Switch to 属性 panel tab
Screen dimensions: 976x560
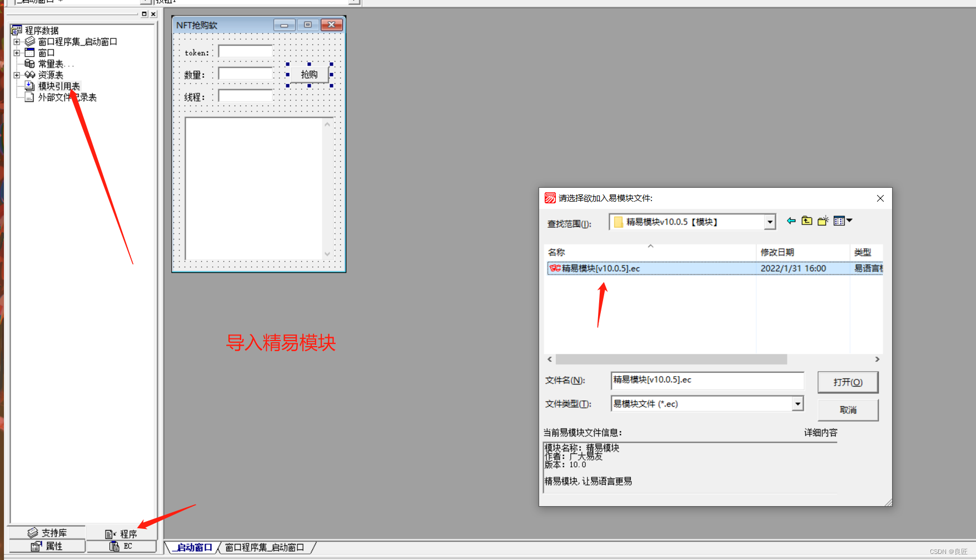click(47, 546)
